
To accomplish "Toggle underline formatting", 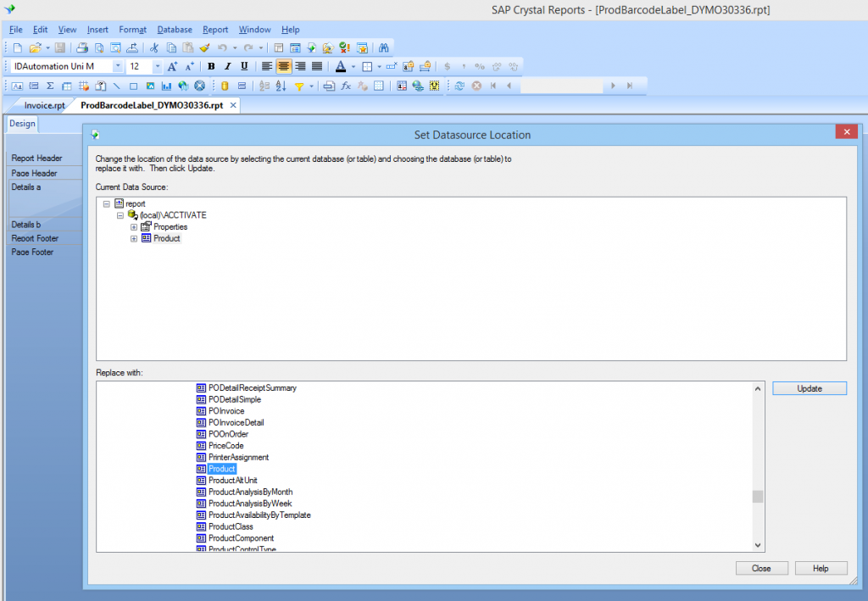I will tap(244, 66).
